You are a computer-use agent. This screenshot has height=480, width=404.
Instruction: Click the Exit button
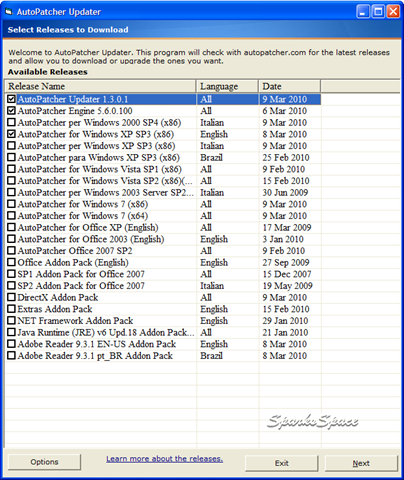pyautogui.click(x=282, y=463)
